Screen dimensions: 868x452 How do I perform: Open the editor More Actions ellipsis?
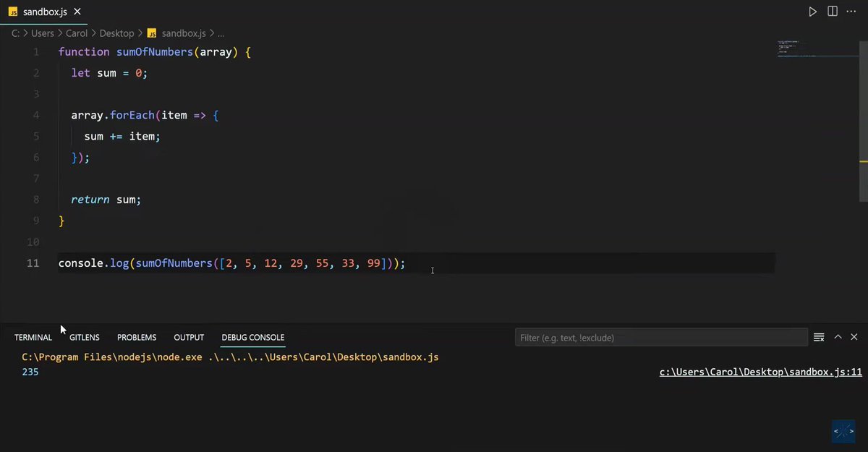852,12
